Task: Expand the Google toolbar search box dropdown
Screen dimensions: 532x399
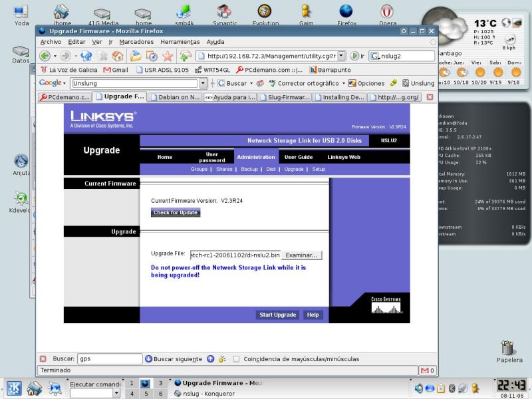Action: [203, 83]
